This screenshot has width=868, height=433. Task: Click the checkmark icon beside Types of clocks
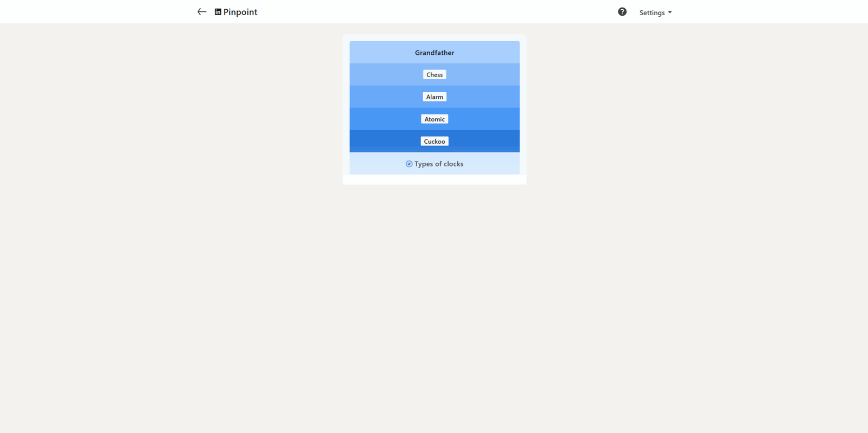[x=409, y=164]
